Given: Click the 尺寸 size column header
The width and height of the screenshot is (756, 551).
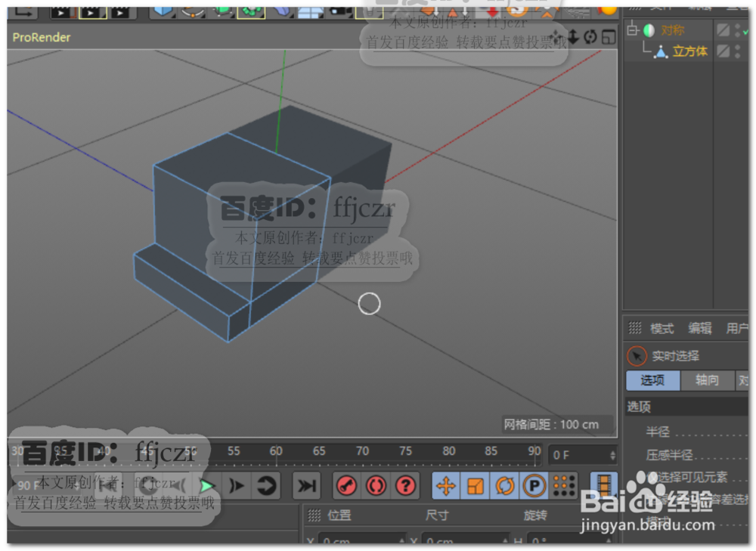Looking at the screenshot, I should (x=437, y=515).
